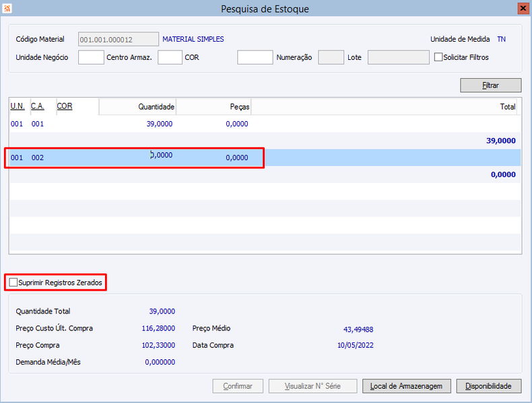Sort by the C.A. column header

pos(38,106)
